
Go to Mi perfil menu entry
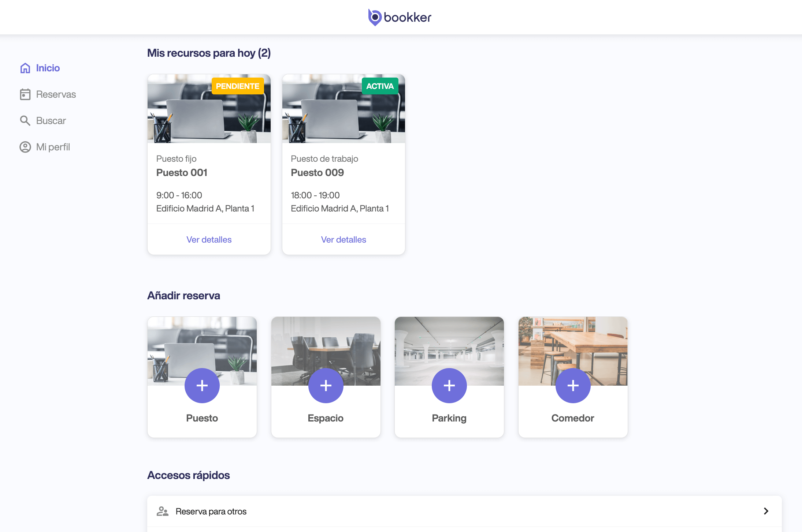tap(53, 147)
